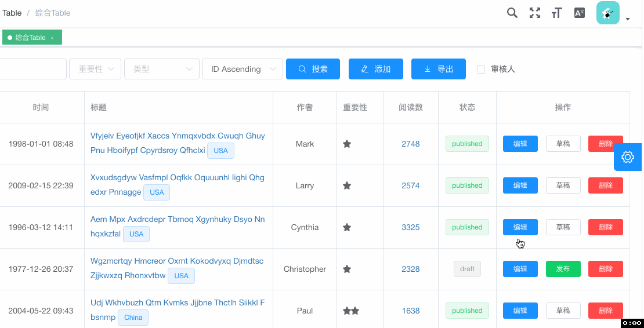The height and width of the screenshot is (328, 644).
Task: Click 编辑 in Larry's row
Action: coord(520,185)
